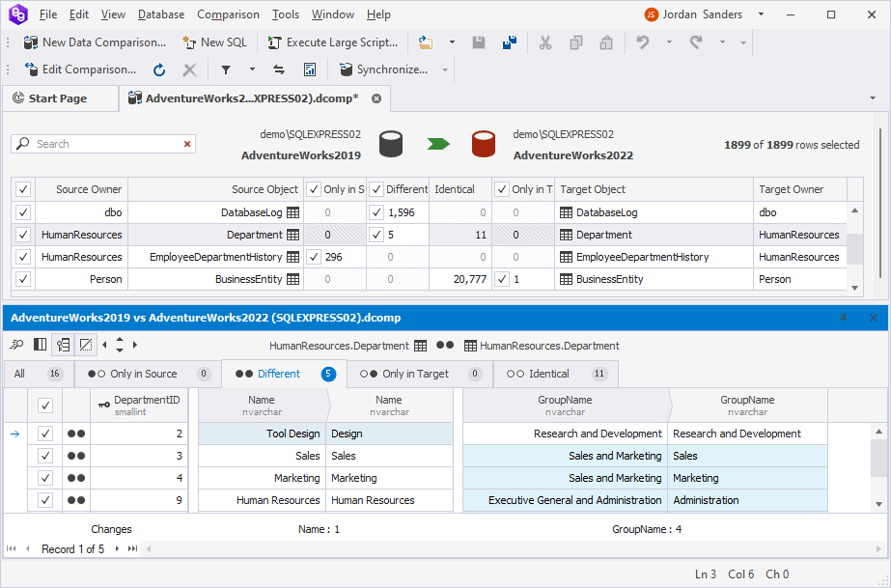Open a New SQL document
The width and height of the screenshot is (891, 588).
pos(214,42)
